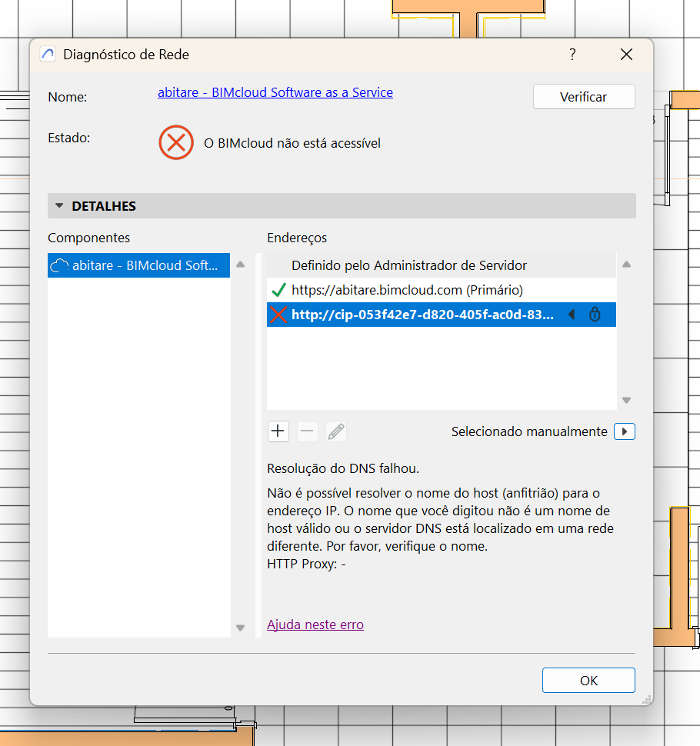Select the https://abitare.bimcloud.com primary address
The width and height of the screenshot is (700, 746).
click(441, 290)
